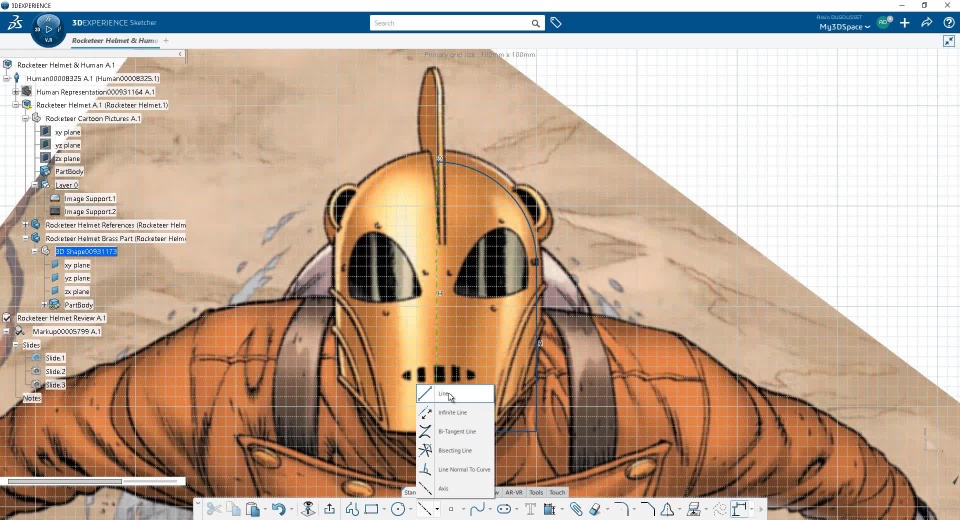This screenshot has width=960, height=520.
Task: Click the plus Add icon in header
Action: pos(905,23)
